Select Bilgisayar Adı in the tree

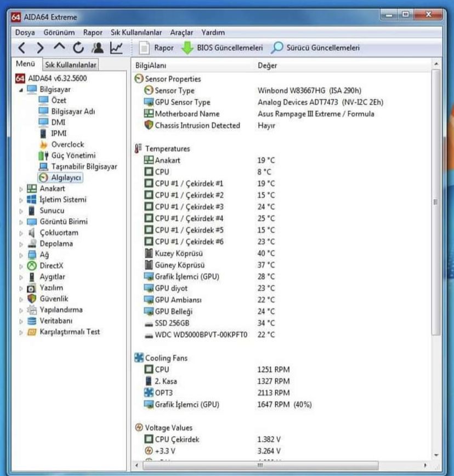tap(67, 111)
